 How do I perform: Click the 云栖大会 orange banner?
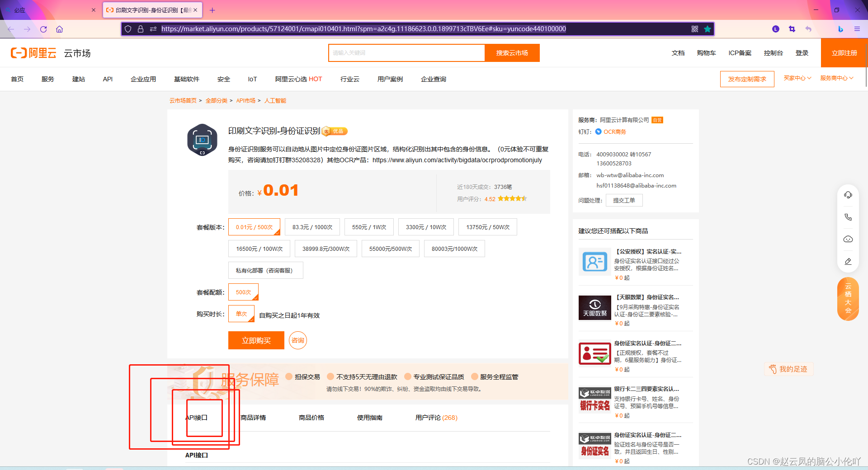pos(848,298)
